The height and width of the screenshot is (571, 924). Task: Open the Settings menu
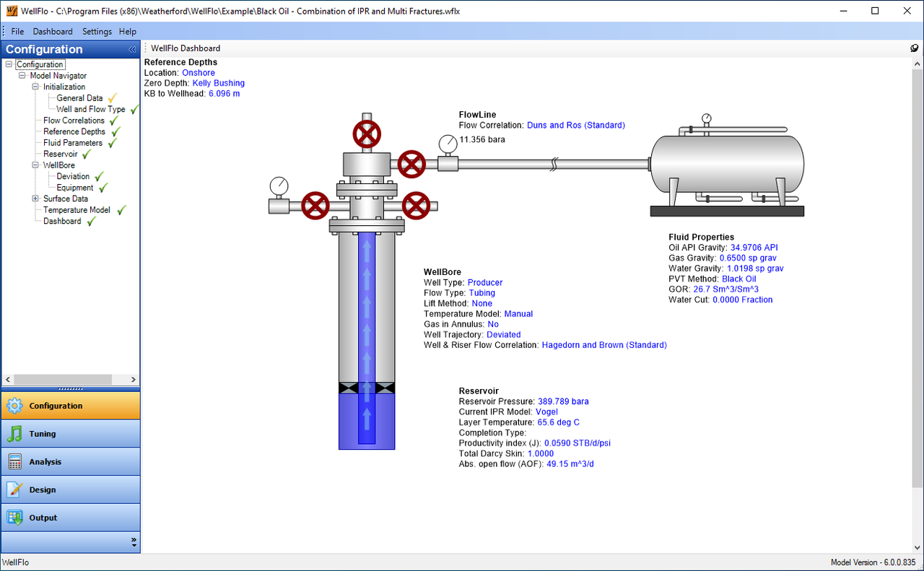[97, 32]
